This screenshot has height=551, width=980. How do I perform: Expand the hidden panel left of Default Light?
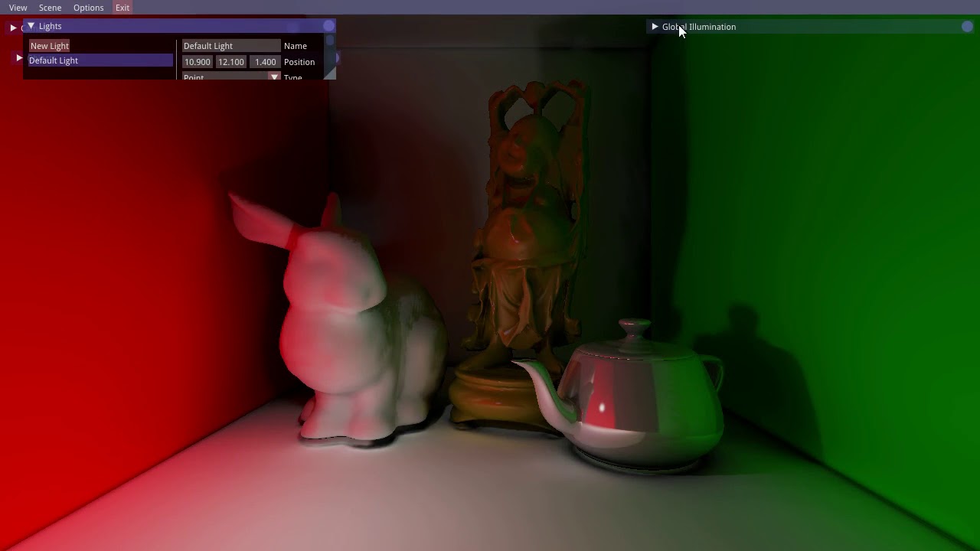click(19, 58)
